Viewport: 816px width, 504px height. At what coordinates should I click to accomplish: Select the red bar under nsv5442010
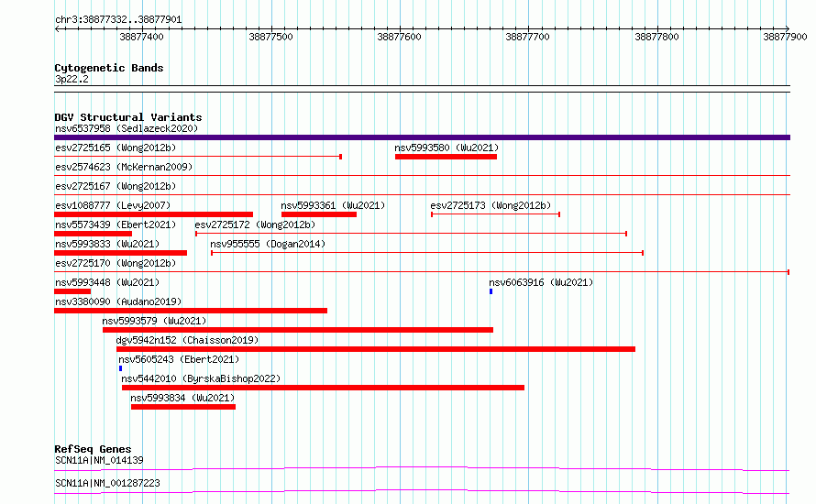click(323, 388)
